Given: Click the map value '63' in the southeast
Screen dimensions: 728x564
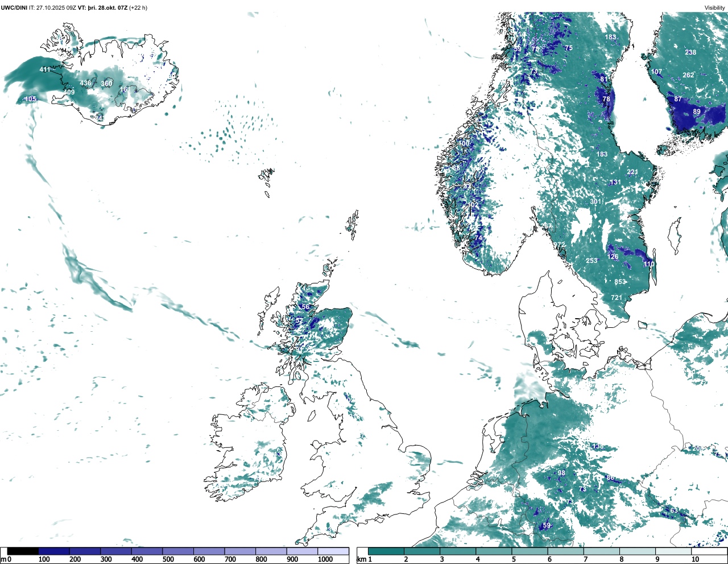Looking at the screenshot, I should [674, 511].
